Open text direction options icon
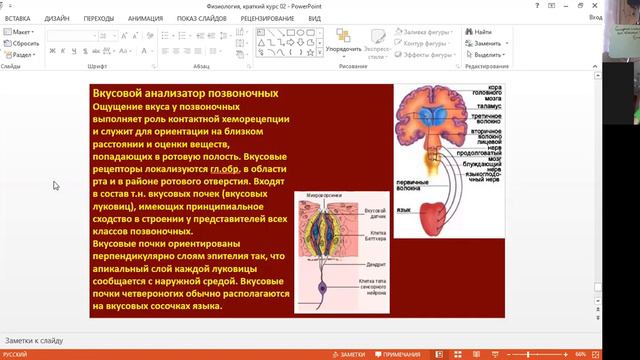Viewport: 640px width, 360px height. 241,32
